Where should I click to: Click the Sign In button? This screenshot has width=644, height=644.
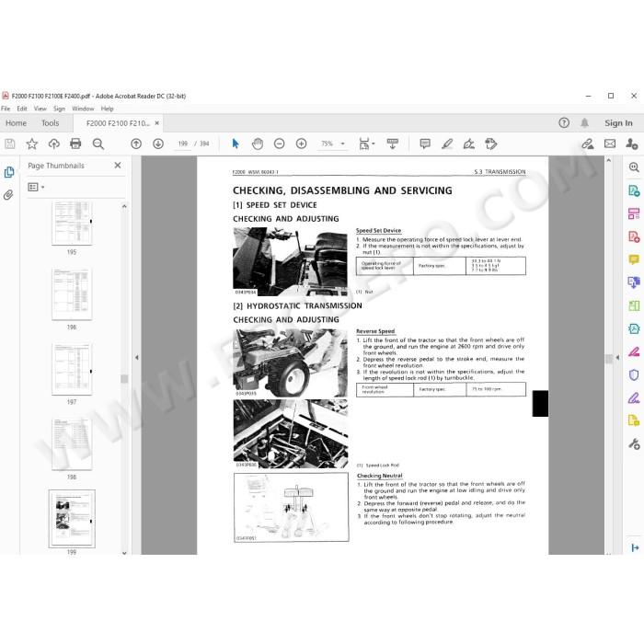[x=618, y=122]
